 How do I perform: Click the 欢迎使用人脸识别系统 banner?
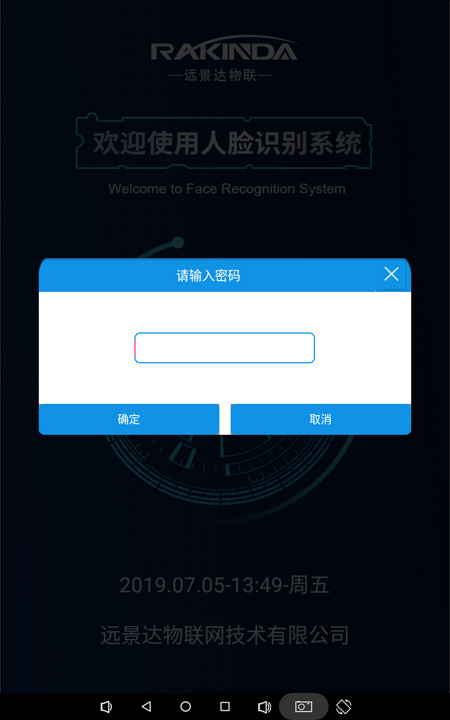224,143
